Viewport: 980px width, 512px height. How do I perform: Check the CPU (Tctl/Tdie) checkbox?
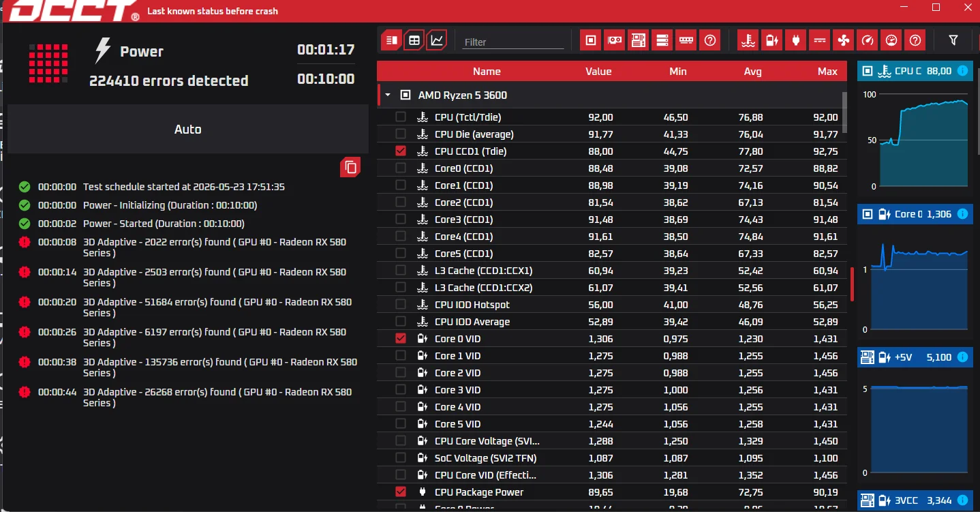pos(401,117)
